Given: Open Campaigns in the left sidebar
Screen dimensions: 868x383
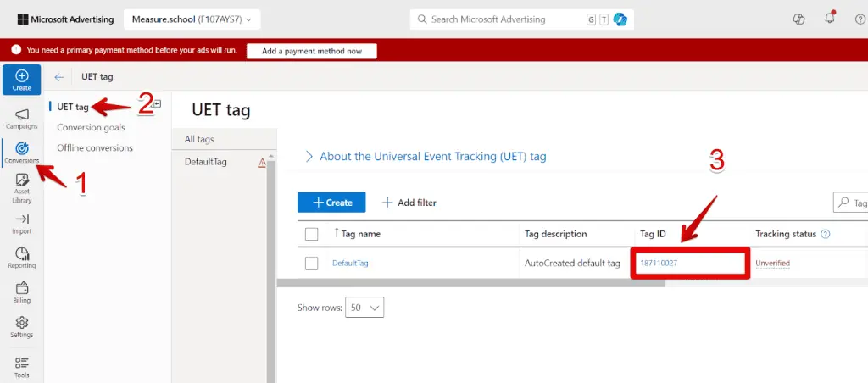Looking at the screenshot, I should [x=21, y=119].
